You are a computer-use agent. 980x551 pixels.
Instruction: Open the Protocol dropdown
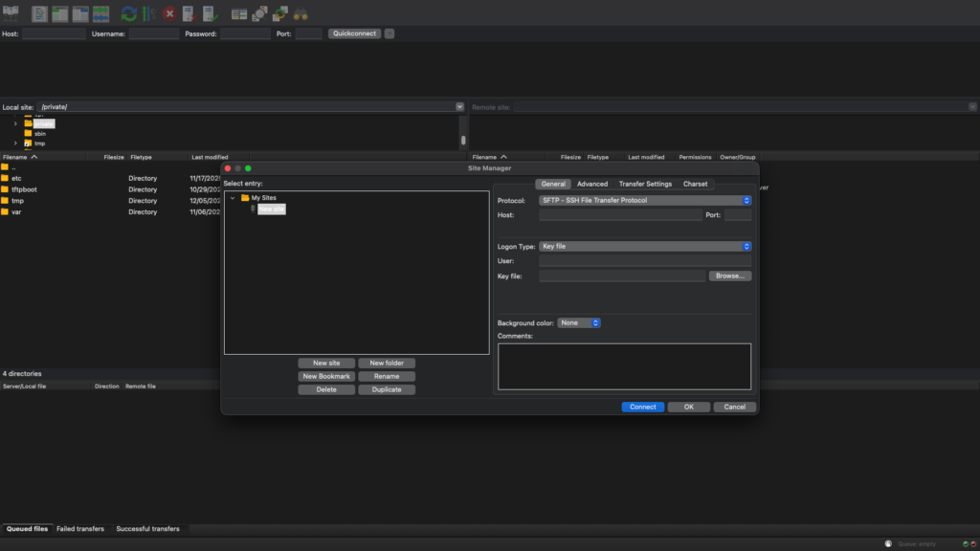(x=646, y=201)
